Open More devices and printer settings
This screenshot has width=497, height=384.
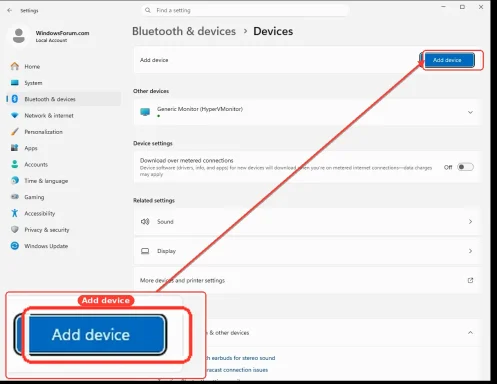coord(307,280)
